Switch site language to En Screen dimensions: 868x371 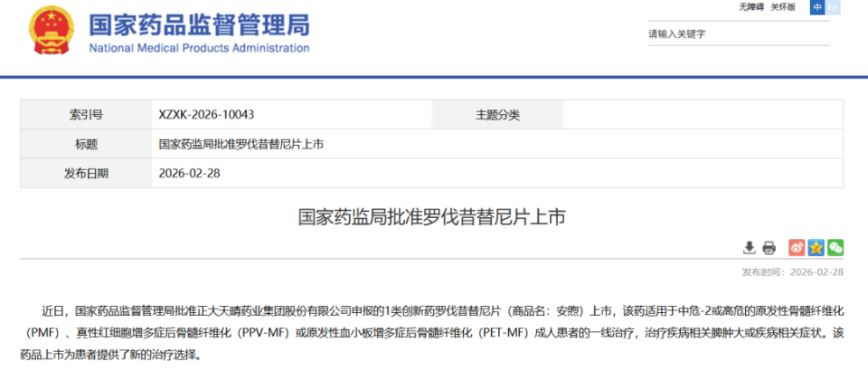(834, 7)
